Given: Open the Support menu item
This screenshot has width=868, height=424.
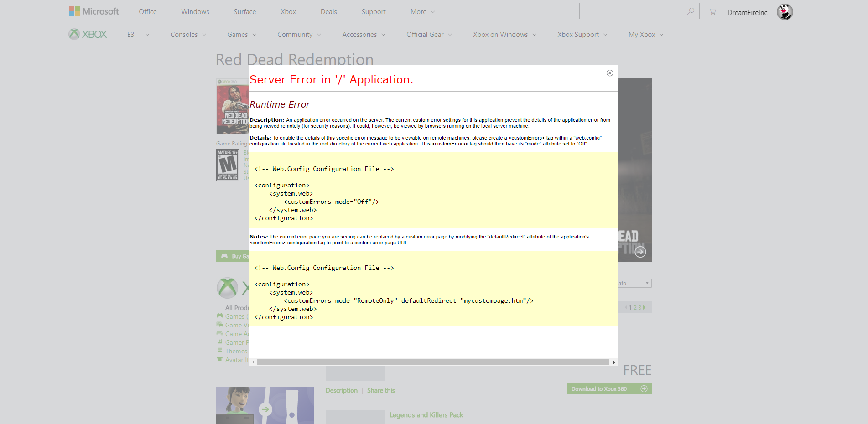Looking at the screenshot, I should pos(374,12).
